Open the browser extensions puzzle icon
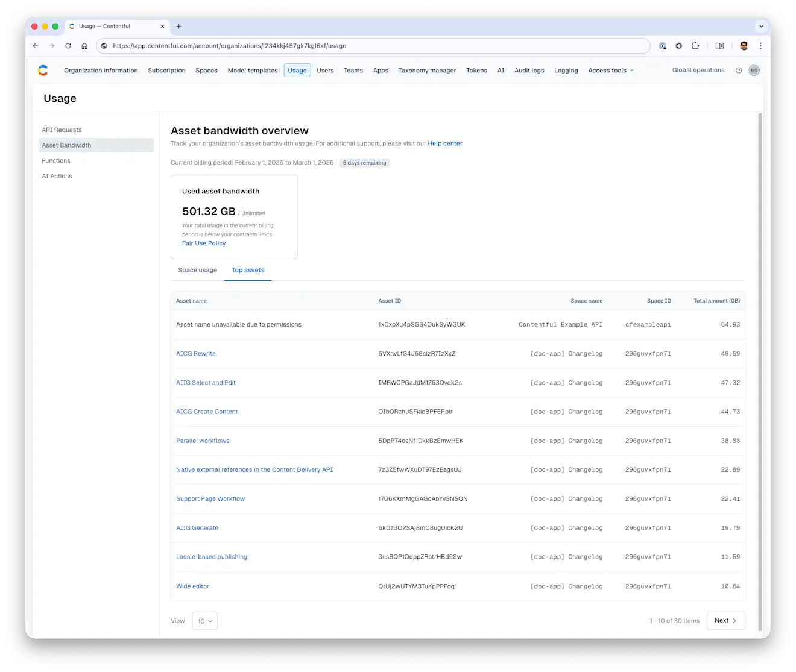 (695, 46)
